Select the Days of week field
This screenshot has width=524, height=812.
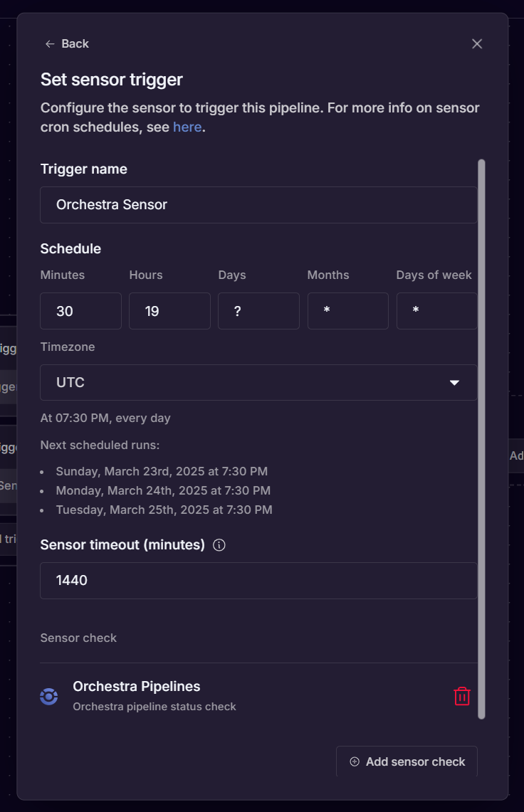pyautogui.click(x=436, y=311)
